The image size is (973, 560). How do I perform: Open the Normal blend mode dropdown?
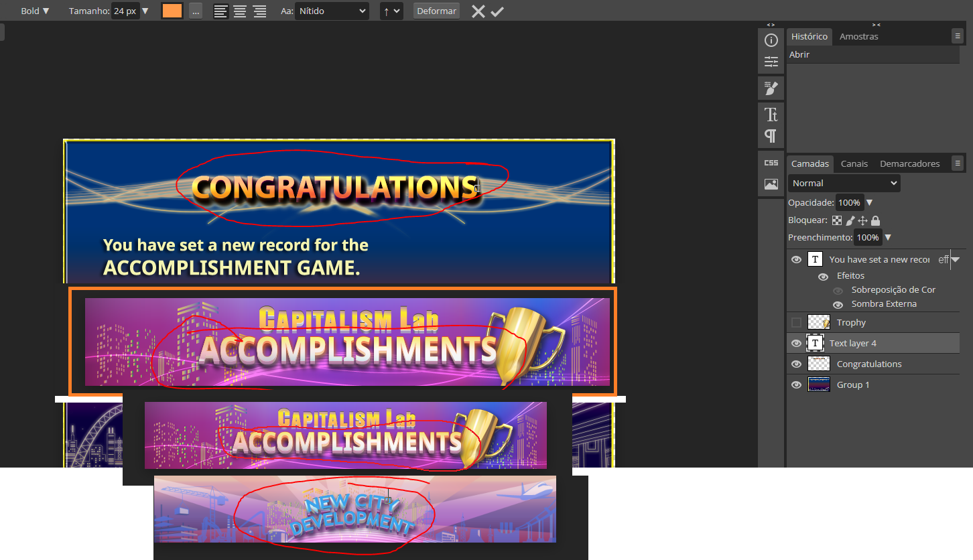pyautogui.click(x=844, y=183)
